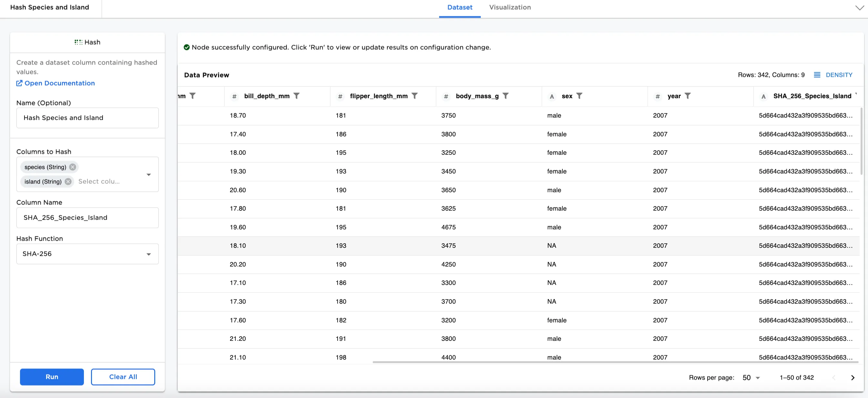Open the filter on bill_depth_mm column
The width and height of the screenshot is (868, 398).
coord(297,96)
